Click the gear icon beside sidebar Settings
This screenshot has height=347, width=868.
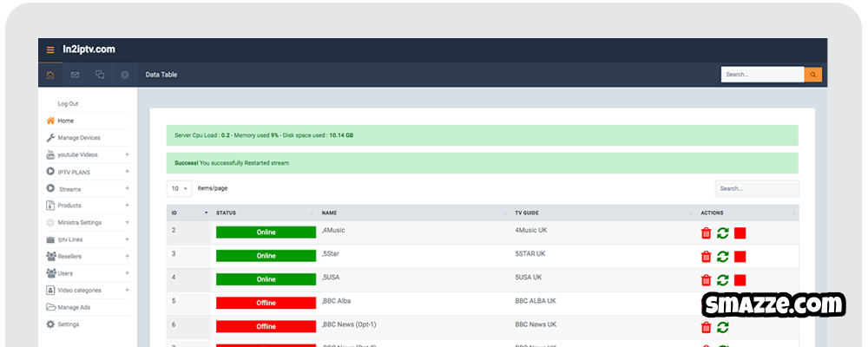tap(50, 324)
